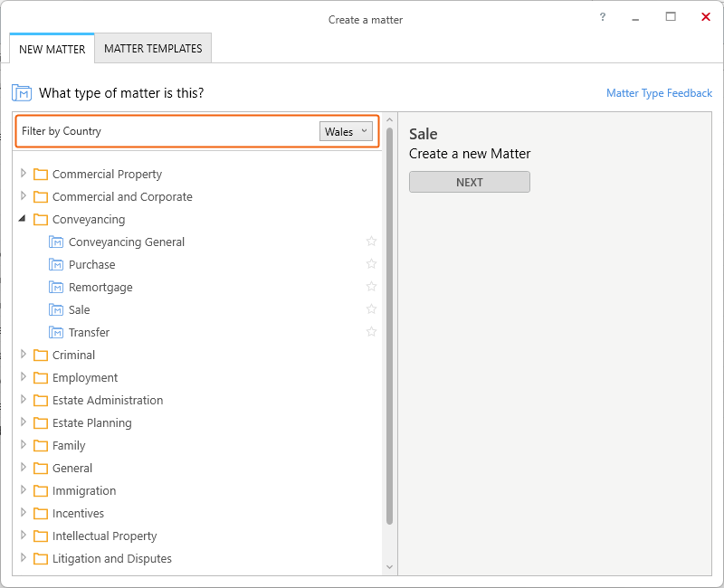This screenshot has height=588, width=724.
Task: Click the NEXT button
Action: (x=470, y=183)
